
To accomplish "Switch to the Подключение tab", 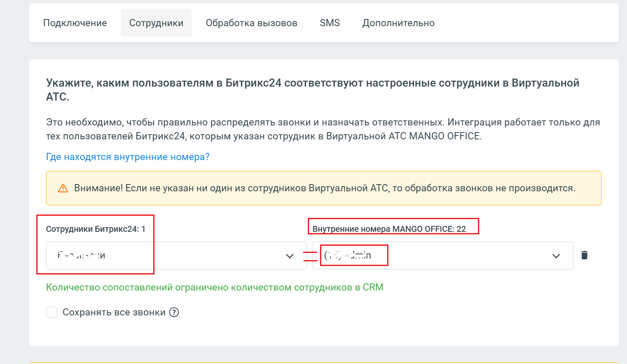I will coord(75,23).
